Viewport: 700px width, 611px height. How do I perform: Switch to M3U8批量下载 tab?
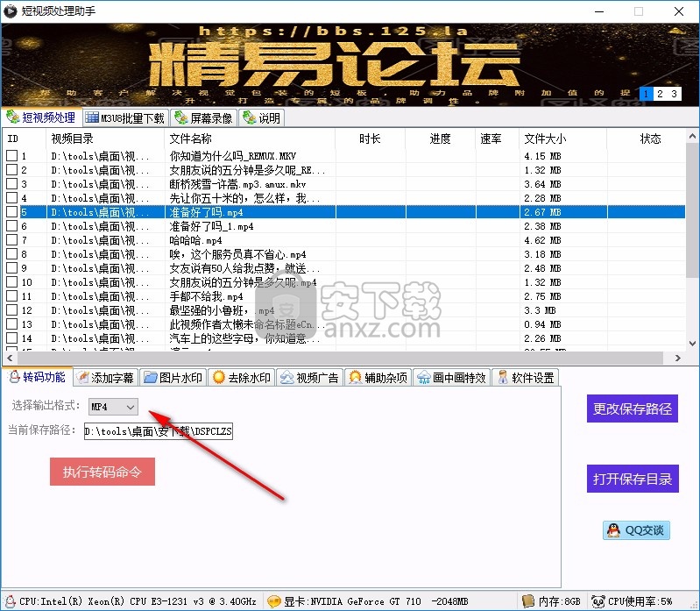click(125, 118)
